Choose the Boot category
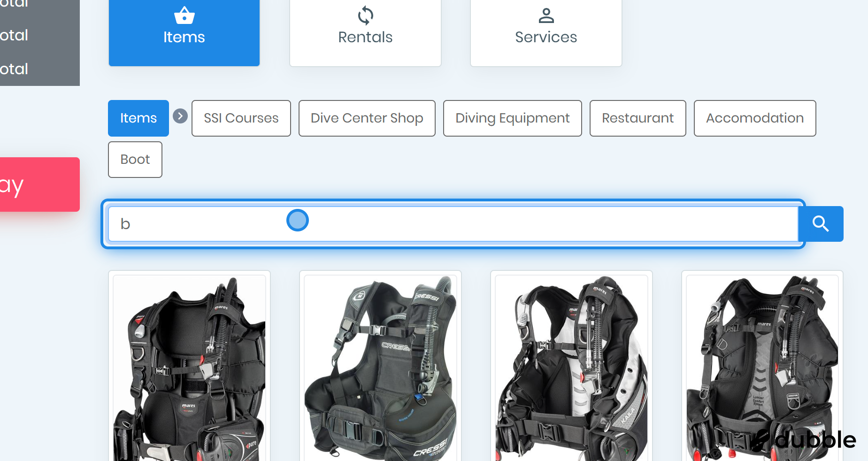This screenshot has height=461, width=868. click(x=135, y=160)
